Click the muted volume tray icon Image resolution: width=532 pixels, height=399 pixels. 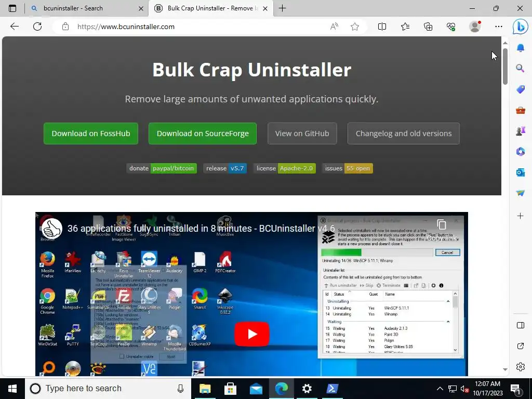(464, 389)
